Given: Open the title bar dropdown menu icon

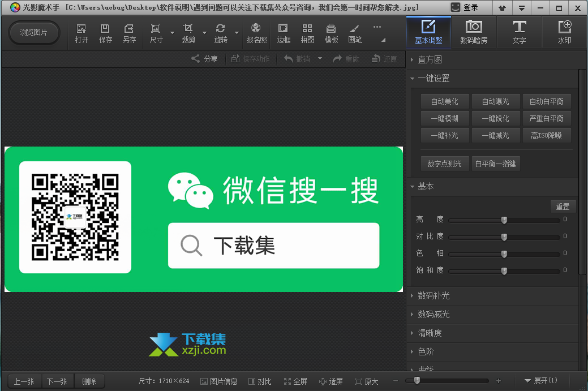Looking at the screenshot, I should tap(522, 7).
